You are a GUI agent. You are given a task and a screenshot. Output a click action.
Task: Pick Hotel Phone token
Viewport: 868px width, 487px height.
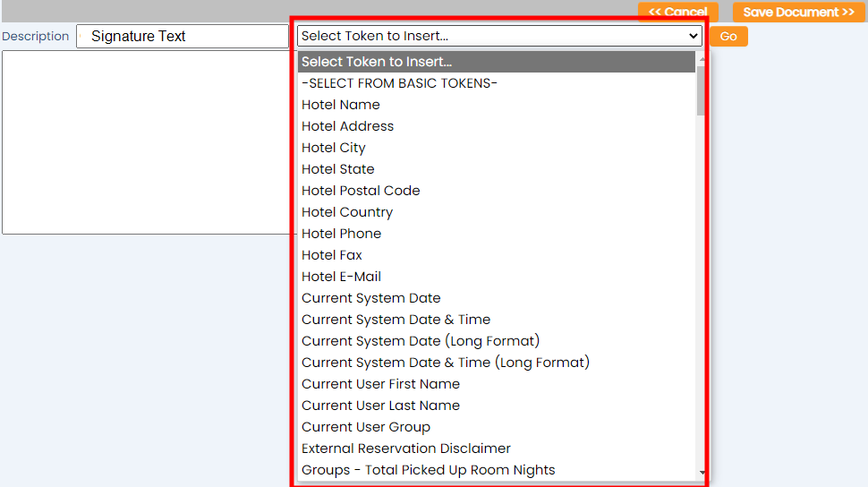coord(496,234)
